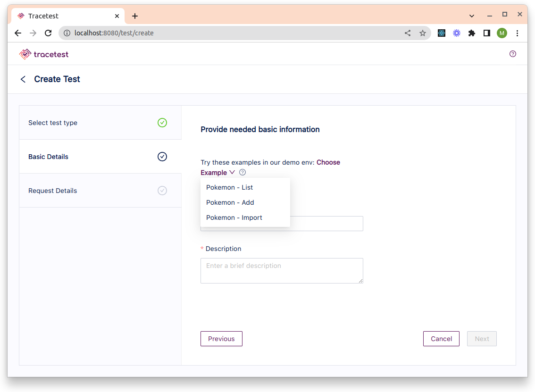
Task: Click the Next button
Action: click(x=482, y=339)
